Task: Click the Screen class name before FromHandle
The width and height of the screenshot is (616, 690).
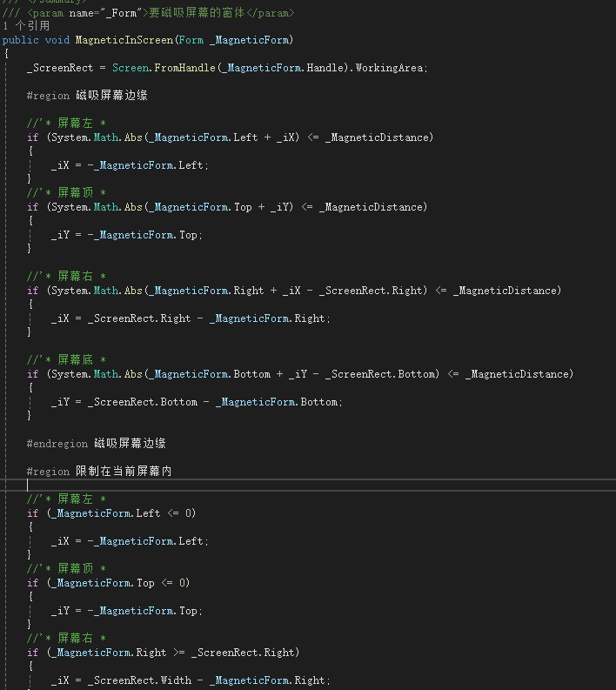Action: click(x=131, y=68)
